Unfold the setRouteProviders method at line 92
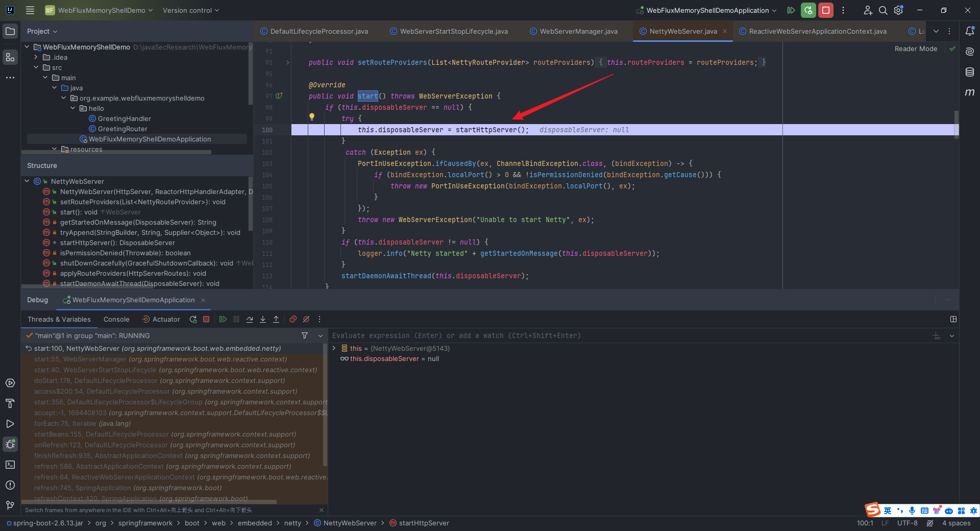The height and width of the screenshot is (531, 980). pos(288,62)
